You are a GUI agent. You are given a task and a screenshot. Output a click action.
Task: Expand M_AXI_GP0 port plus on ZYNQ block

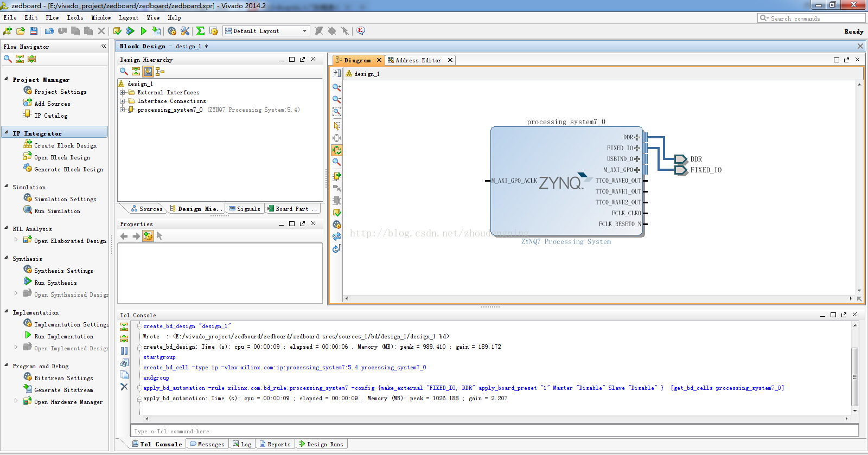pyautogui.click(x=637, y=170)
